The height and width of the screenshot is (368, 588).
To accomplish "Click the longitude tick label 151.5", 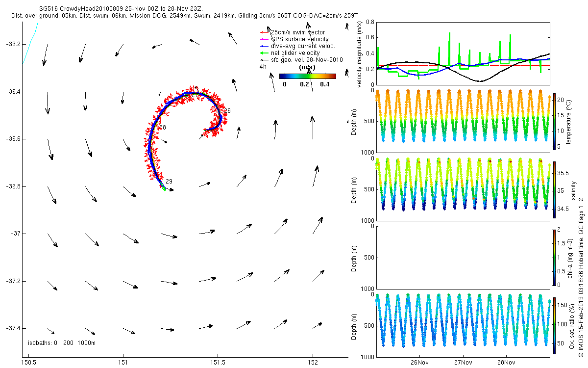I will [218, 363].
